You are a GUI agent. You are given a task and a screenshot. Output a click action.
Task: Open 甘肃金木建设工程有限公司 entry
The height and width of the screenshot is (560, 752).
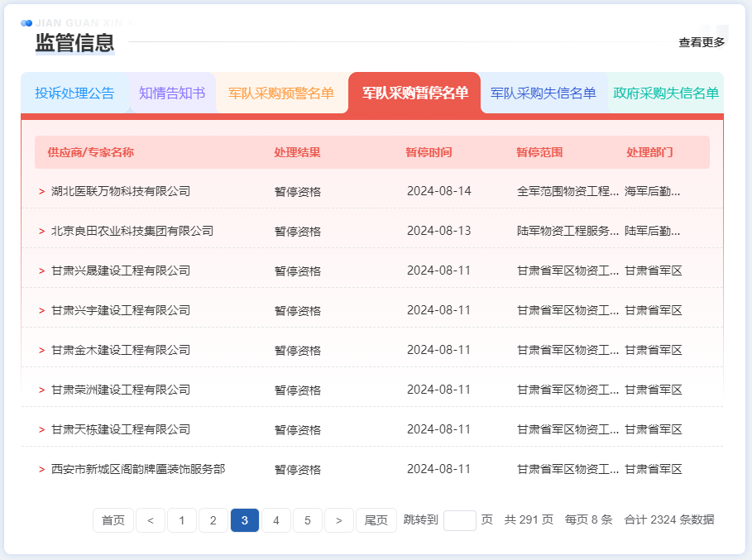[x=121, y=351]
